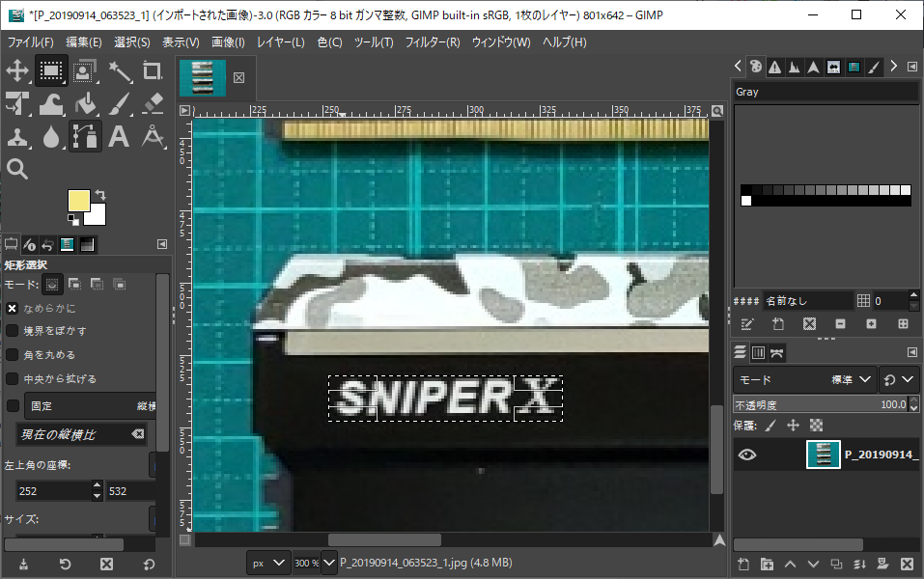Select the Blur/Sharpen droplet tool
This screenshot has height=579, width=924.
[50, 137]
